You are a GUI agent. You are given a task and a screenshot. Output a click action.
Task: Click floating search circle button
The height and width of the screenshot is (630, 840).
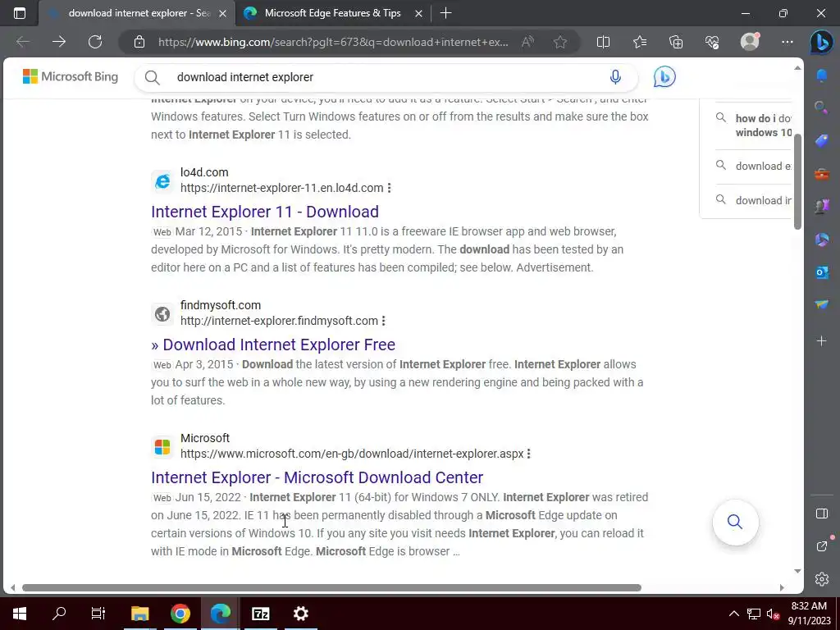click(x=735, y=522)
